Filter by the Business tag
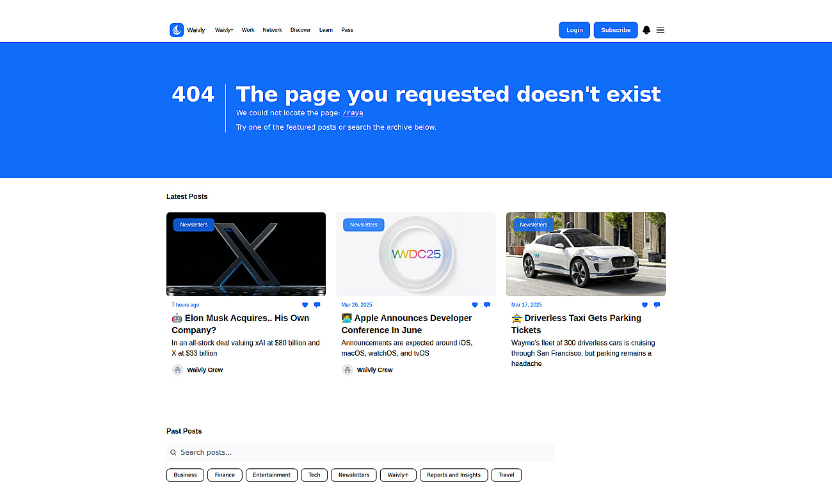The image size is (832, 504). pos(185,475)
